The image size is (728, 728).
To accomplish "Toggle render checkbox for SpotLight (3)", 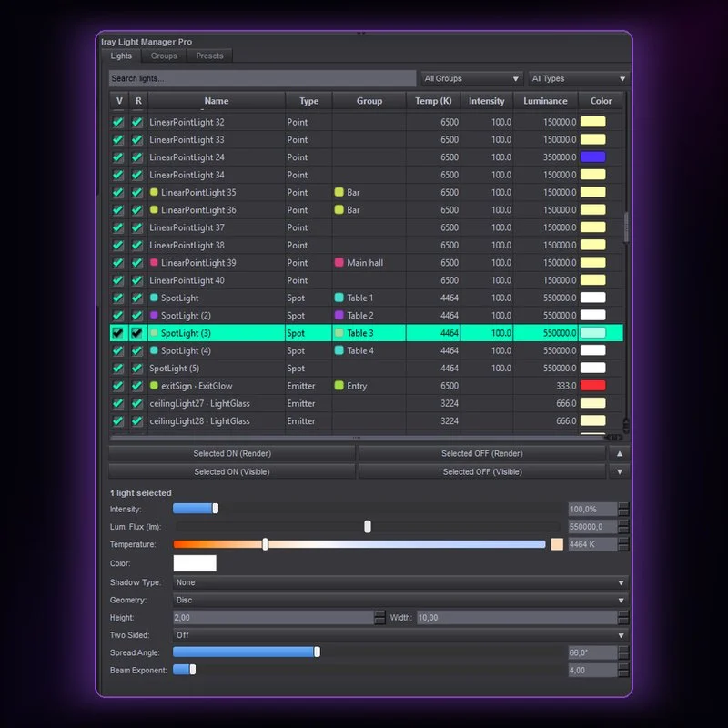I will coord(137,333).
